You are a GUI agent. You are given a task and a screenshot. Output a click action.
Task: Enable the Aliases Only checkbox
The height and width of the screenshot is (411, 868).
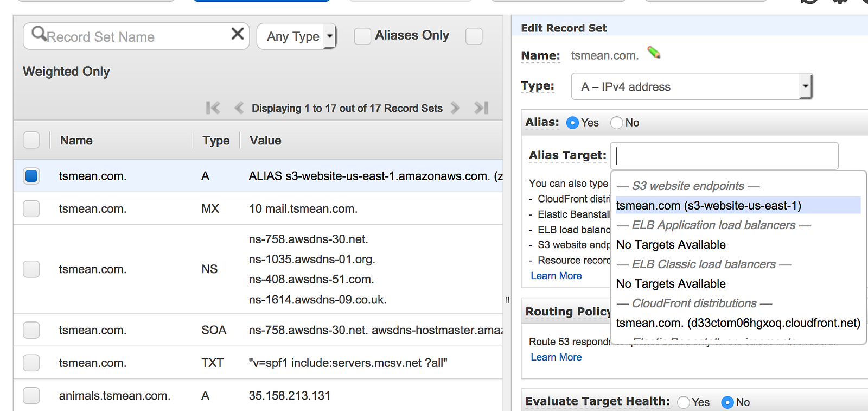(362, 36)
